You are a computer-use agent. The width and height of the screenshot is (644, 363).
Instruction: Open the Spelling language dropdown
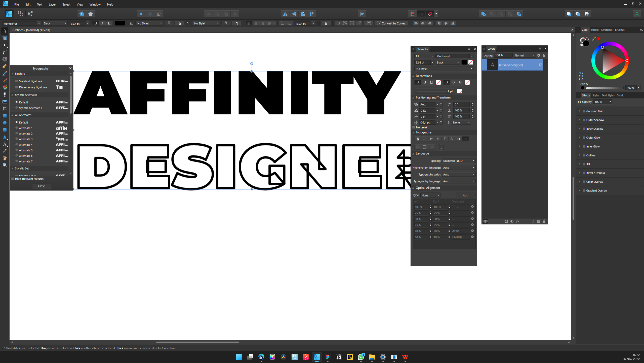pyautogui.click(x=459, y=161)
